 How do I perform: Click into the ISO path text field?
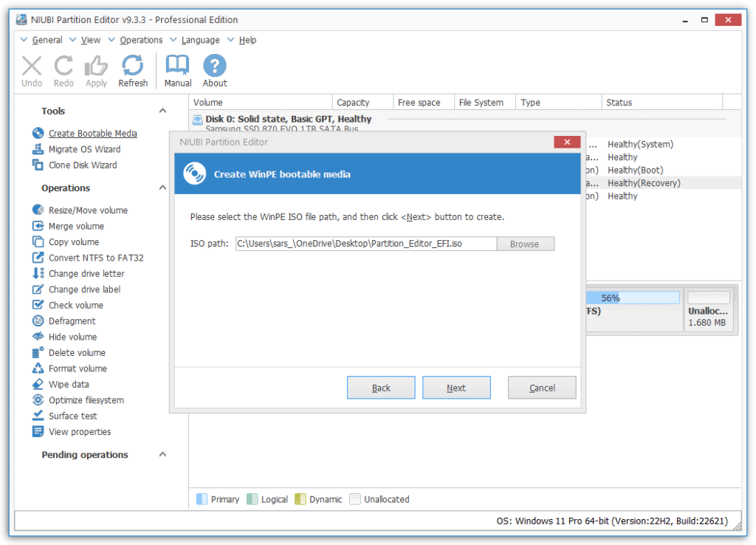point(366,244)
